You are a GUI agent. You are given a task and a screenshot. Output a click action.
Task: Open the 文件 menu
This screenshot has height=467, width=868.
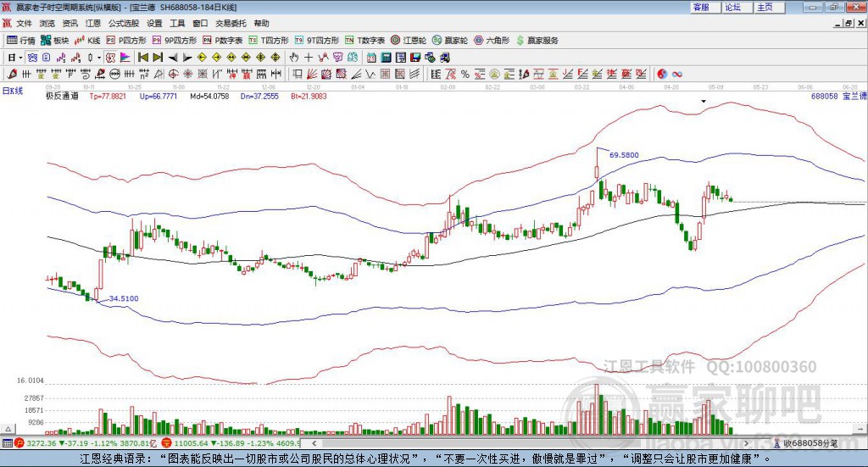pos(24,23)
